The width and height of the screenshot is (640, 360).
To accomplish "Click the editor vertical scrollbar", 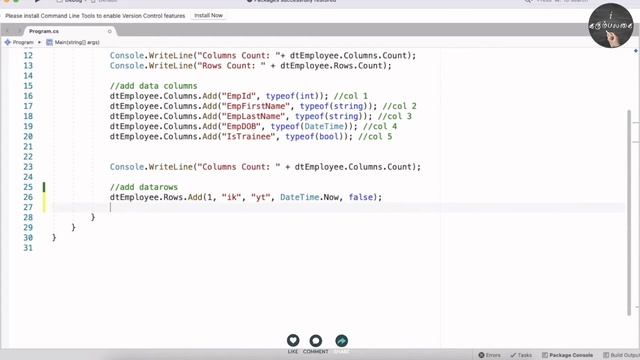I will (x=629, y=212).
